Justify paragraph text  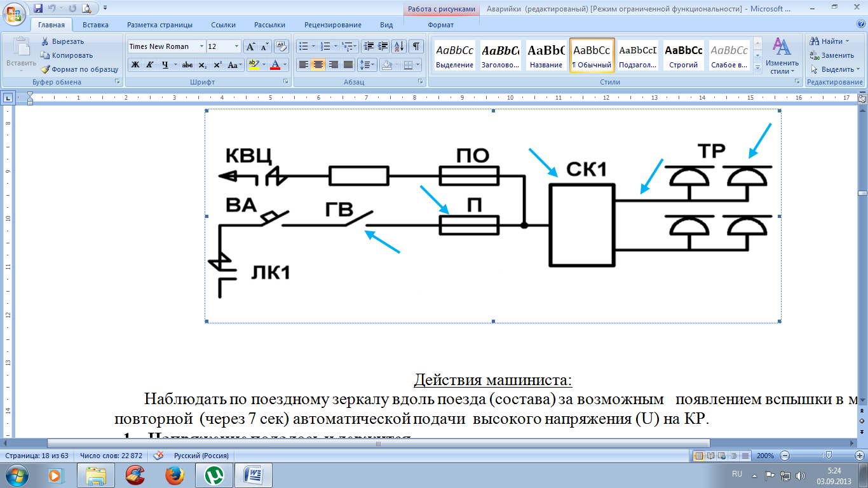click(348, 65)
